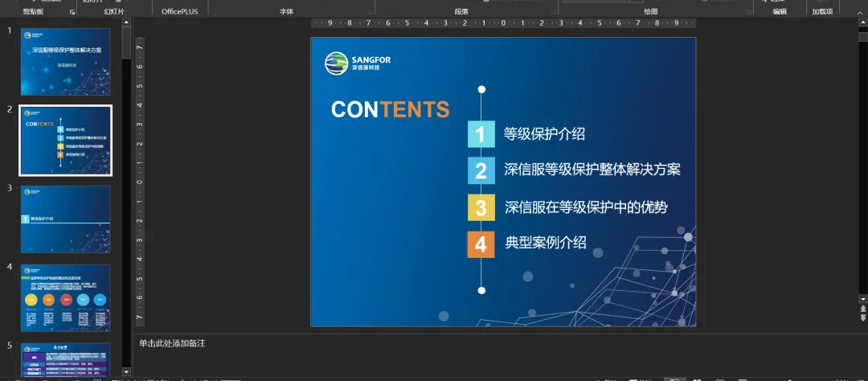868x381 pixels.
Task: Select slide 4 thumbnail with colored circles
Action: (x=65, y=297)
